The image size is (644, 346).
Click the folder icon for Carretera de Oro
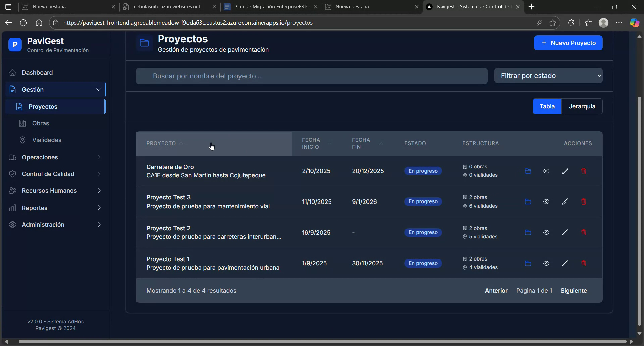click(x=528, y=171)
